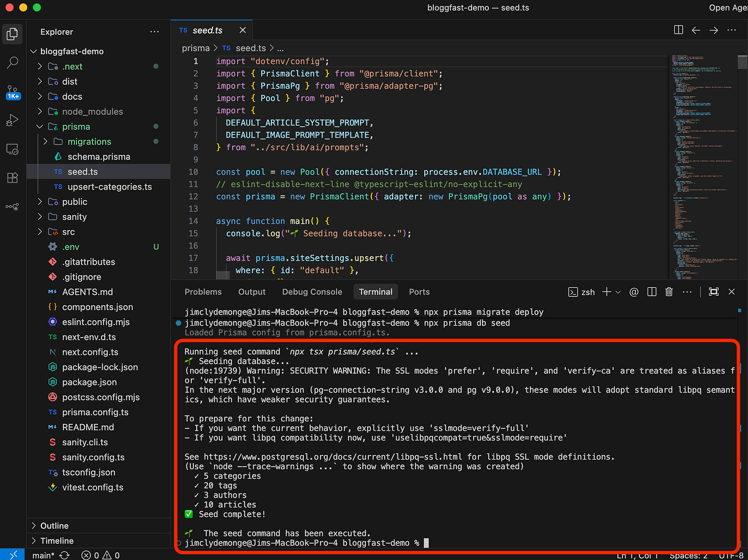
Task: Click the synchronize changes icon in status bar
Action: tap(65, 555)
